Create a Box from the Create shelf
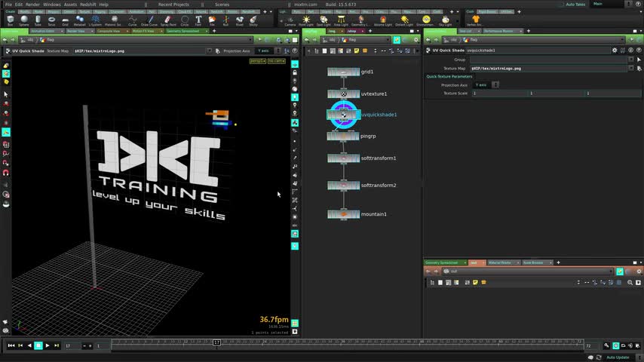 click(x=11, y=20)
